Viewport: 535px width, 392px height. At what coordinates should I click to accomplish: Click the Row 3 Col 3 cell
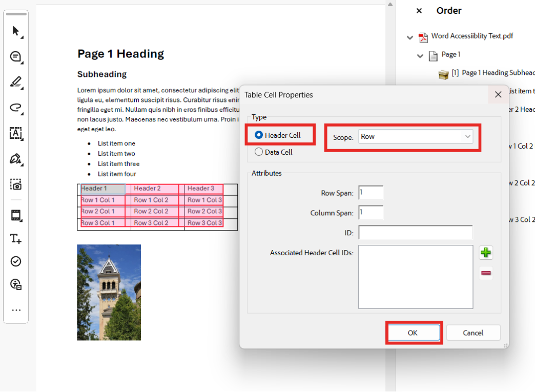pos(204,223)
